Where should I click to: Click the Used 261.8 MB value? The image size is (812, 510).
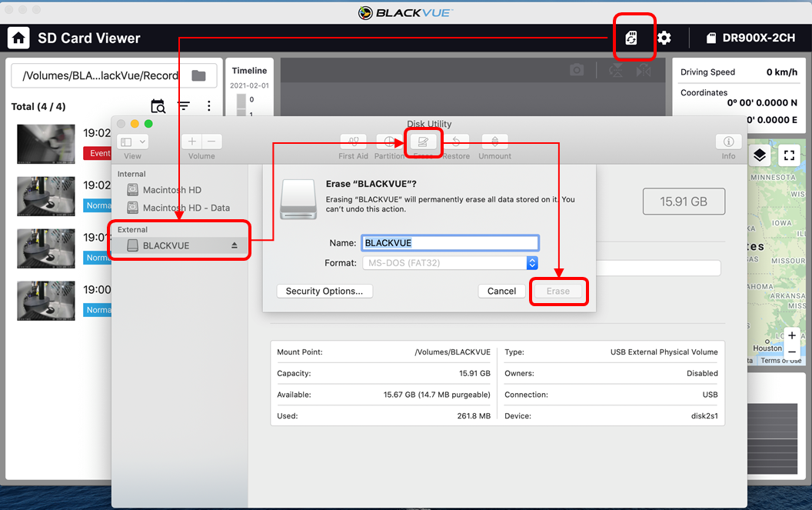[x=474, y=415]
